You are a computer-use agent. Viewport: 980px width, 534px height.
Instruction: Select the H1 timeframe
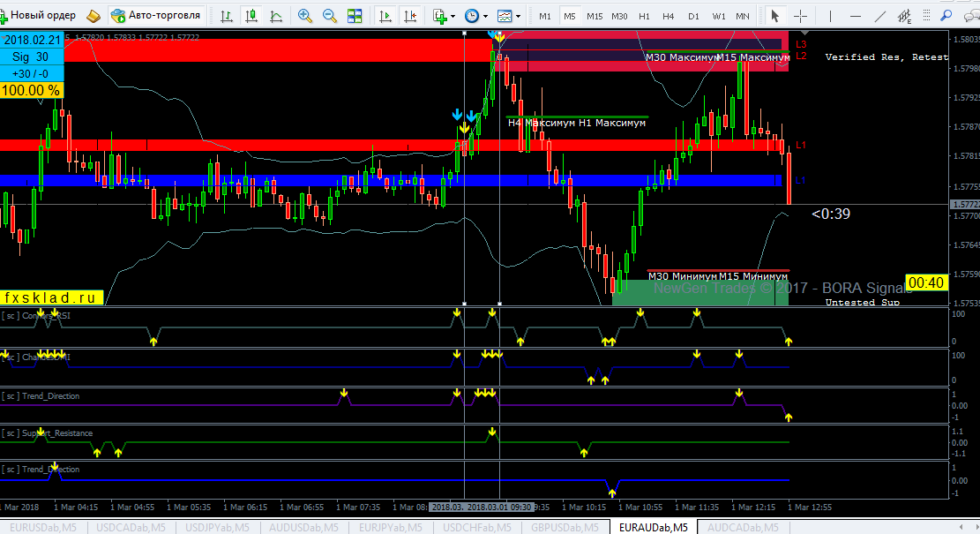point(645,16)
